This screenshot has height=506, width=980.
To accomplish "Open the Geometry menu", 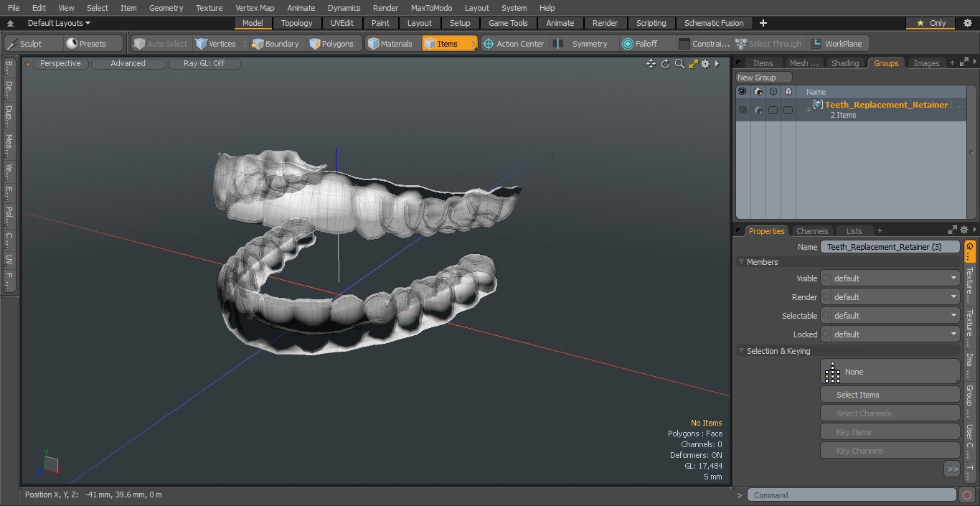I will 166,8.
